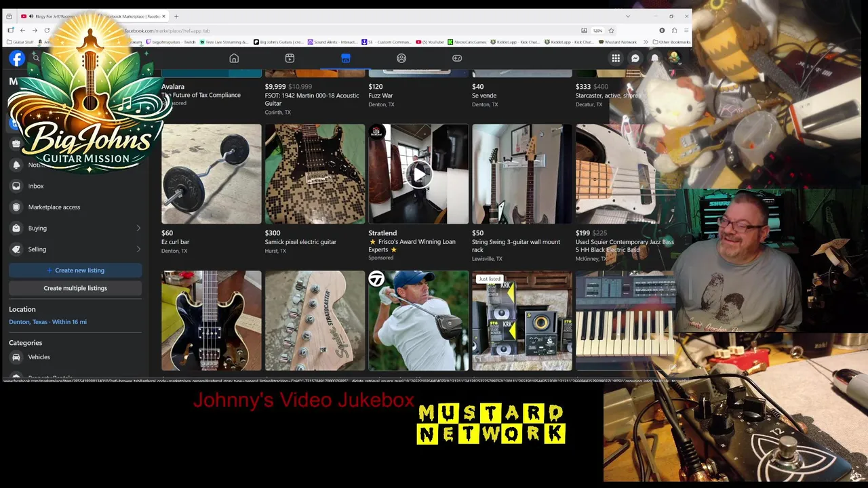Open the KRK monitors Just listed photo
The width and height of the screenshot is (868, 488).
[522, 321]
